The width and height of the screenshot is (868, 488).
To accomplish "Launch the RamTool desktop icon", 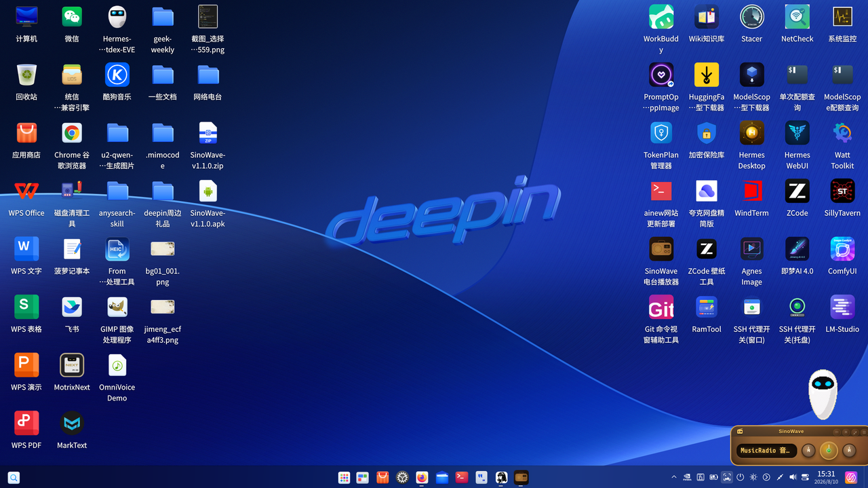I will [707, 307].
